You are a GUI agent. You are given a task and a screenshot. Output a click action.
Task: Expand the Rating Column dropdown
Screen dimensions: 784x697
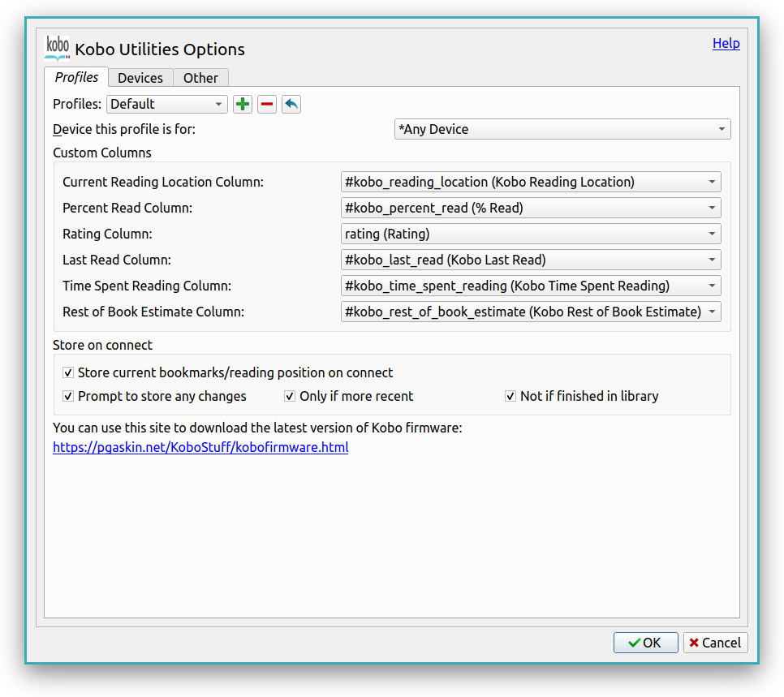[531, 234]
